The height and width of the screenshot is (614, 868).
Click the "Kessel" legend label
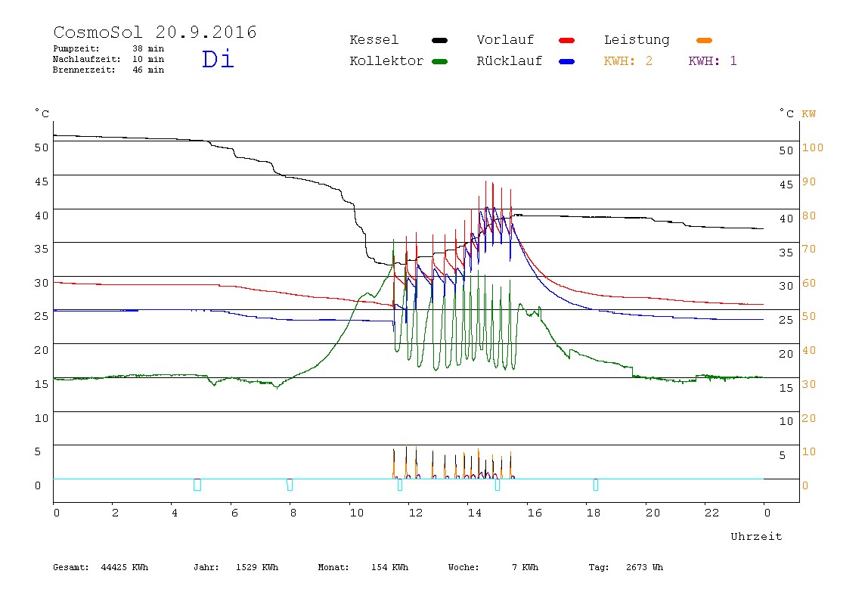coord(374,40)
